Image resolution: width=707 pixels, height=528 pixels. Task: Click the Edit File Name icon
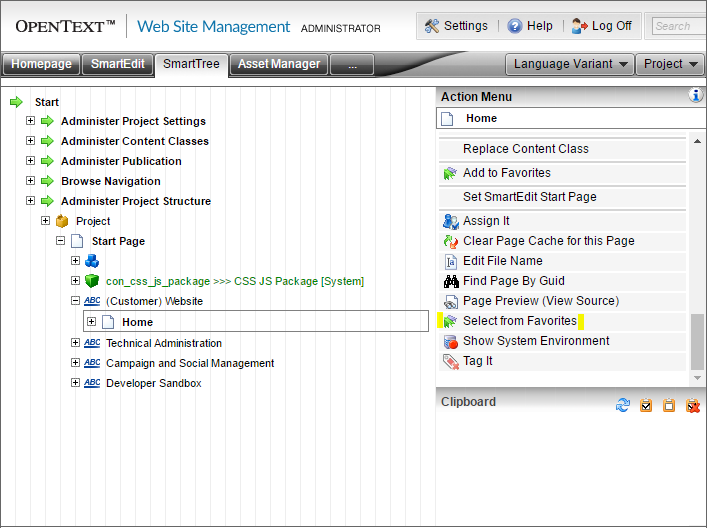point(450,262)
